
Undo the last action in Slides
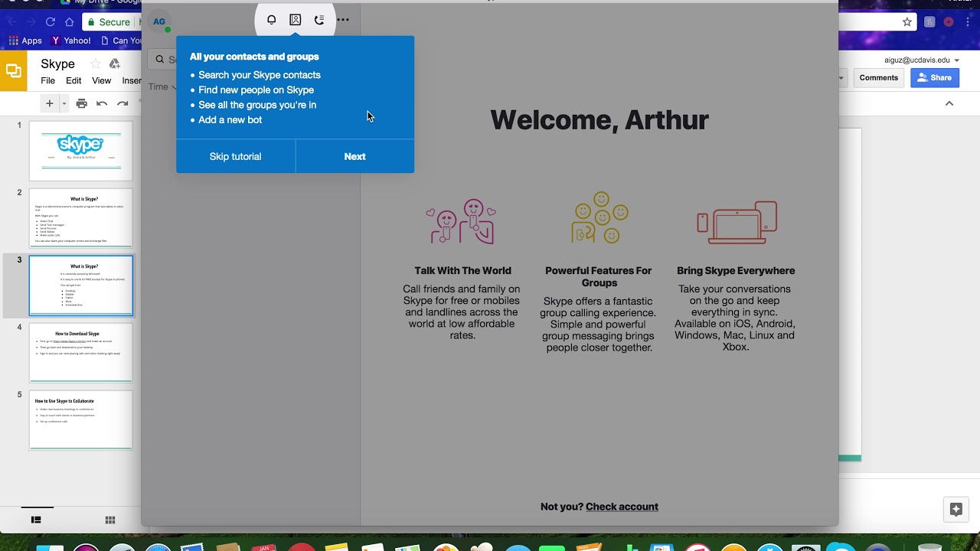coord(102,103)
